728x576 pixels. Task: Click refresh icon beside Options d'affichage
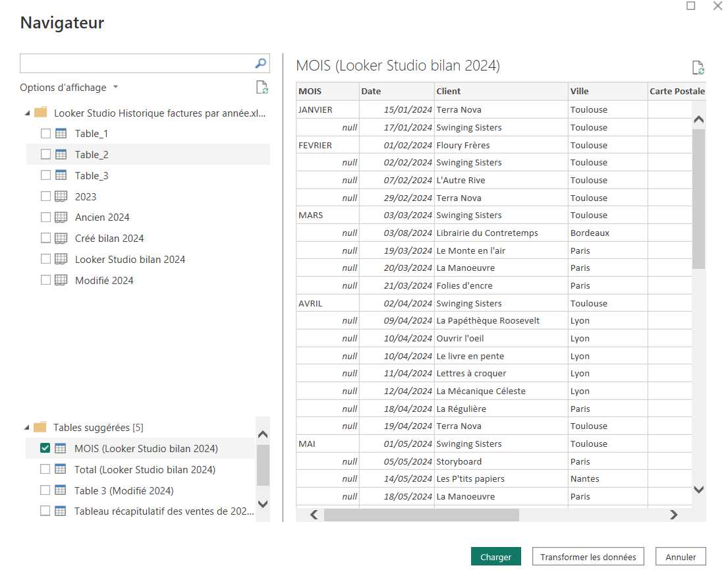(x=262, y=88)
